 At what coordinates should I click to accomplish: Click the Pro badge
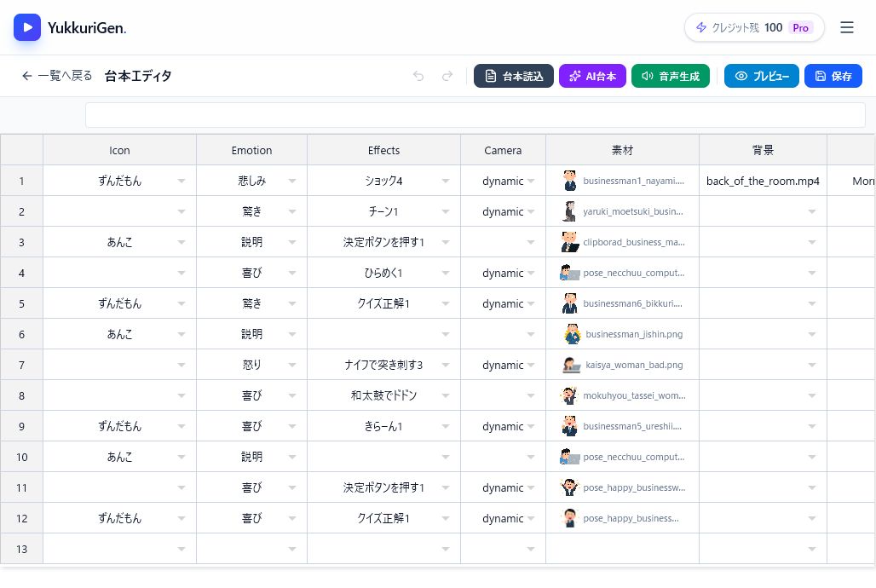800,27
